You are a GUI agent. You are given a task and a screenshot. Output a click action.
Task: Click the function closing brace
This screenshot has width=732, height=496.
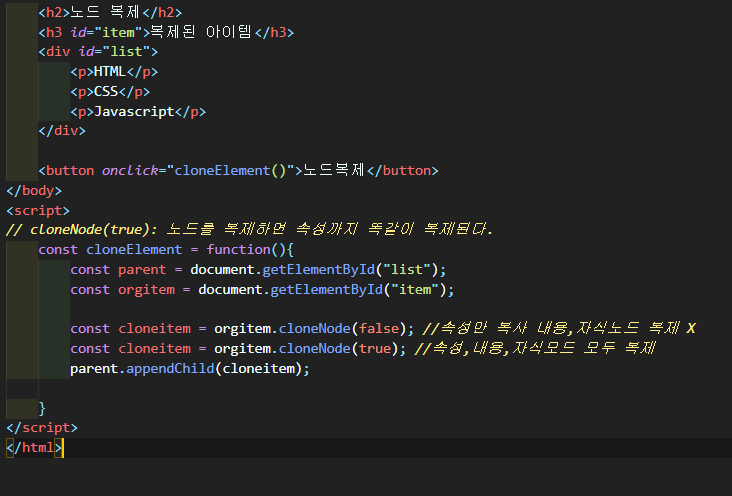click(42, 409)
